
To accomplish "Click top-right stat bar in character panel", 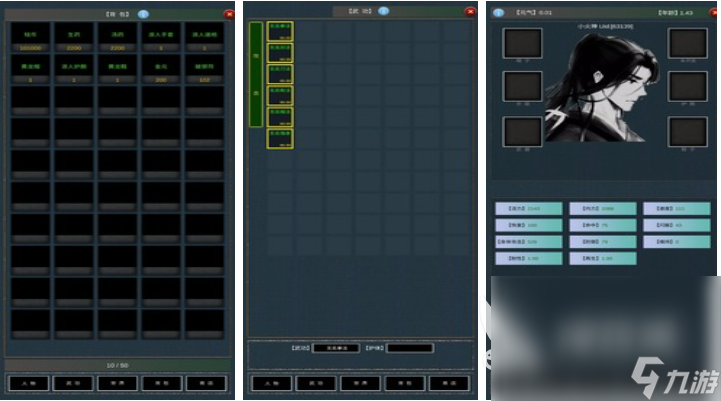I will 677,209.
